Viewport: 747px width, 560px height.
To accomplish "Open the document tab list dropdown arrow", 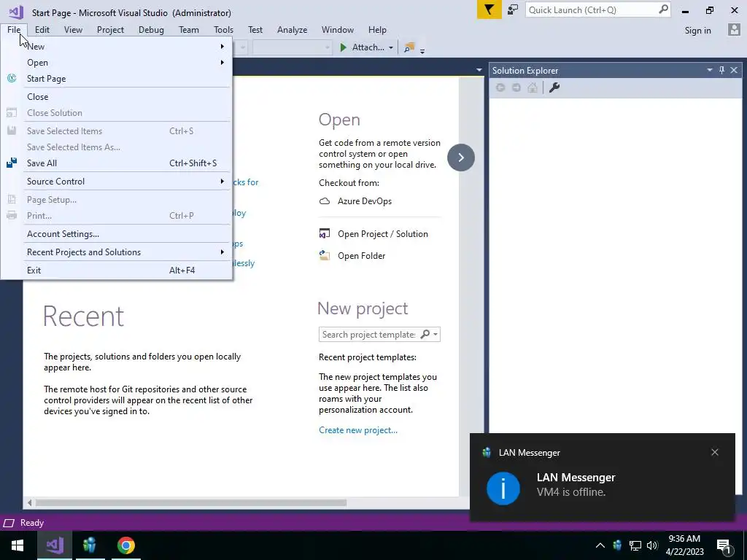I will click(x=479, y=70).
